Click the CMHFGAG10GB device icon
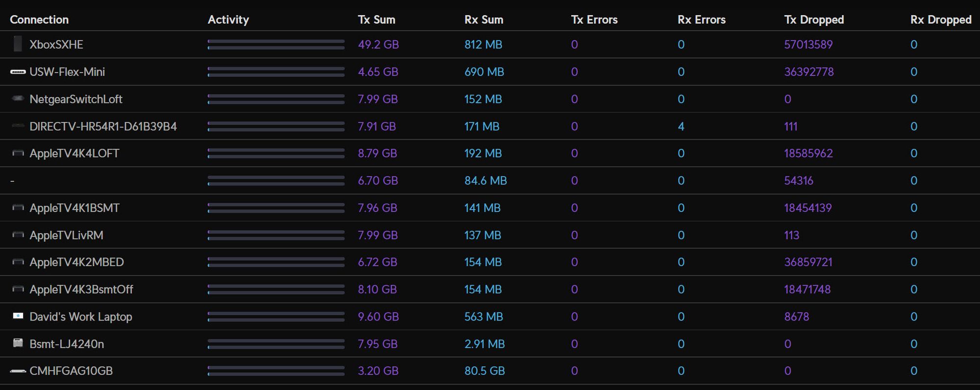 [x=18, y=371]
